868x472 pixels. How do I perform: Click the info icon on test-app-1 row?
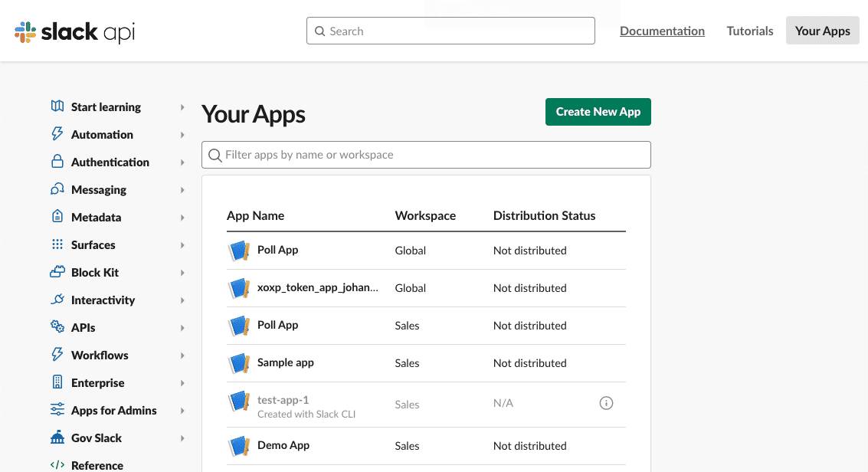click(x=606, y=403)
